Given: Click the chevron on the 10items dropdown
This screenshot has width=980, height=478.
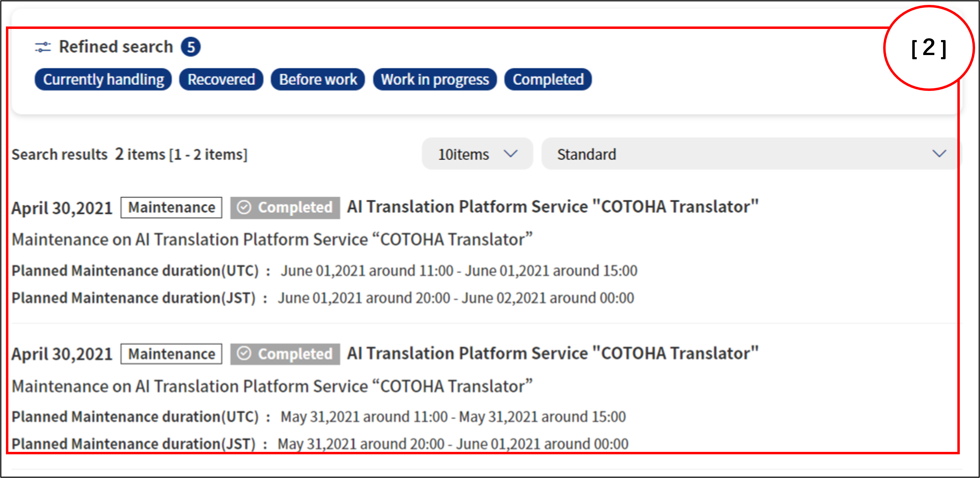Looking at the screenshot, I should point(510,154).
